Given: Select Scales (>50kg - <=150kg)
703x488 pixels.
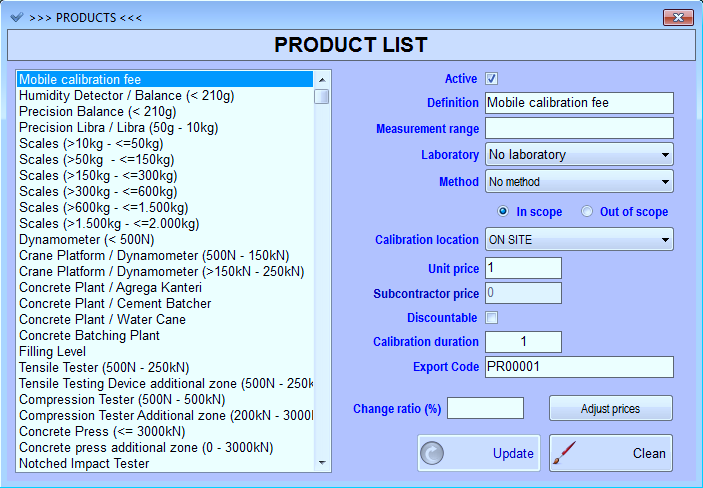Looking at the screenshot, I should 165,160.
